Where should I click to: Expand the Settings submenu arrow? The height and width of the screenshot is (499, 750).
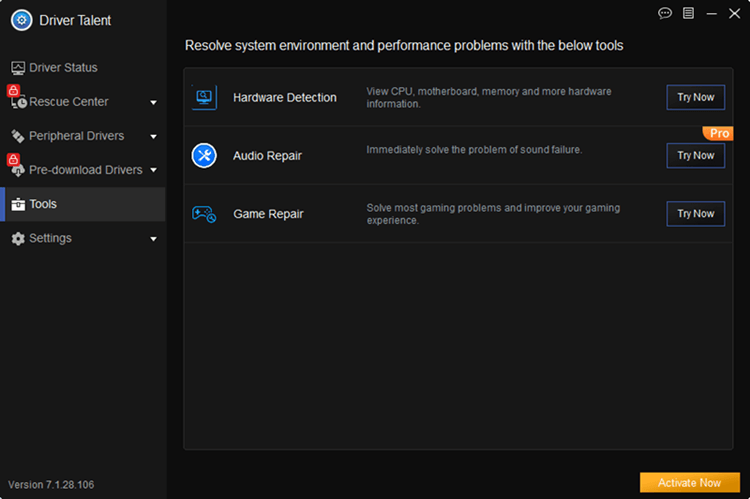pyautogui.click(x=154, y=239)
